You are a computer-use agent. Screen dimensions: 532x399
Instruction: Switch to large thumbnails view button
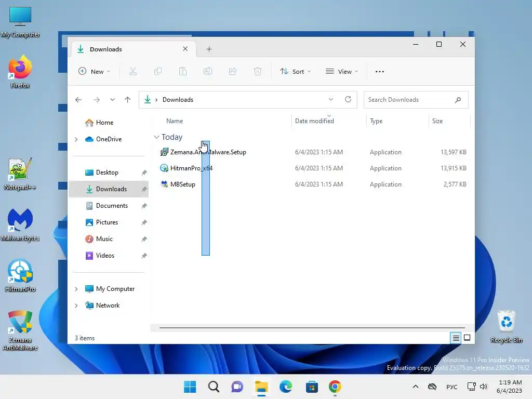[467, 338]
